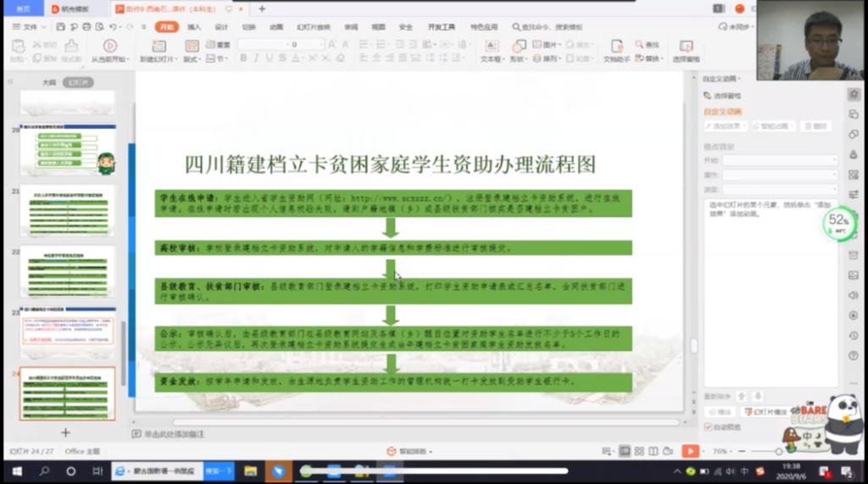Expand the font size combo box
This screenshot has width=868, height=484.
320,44
